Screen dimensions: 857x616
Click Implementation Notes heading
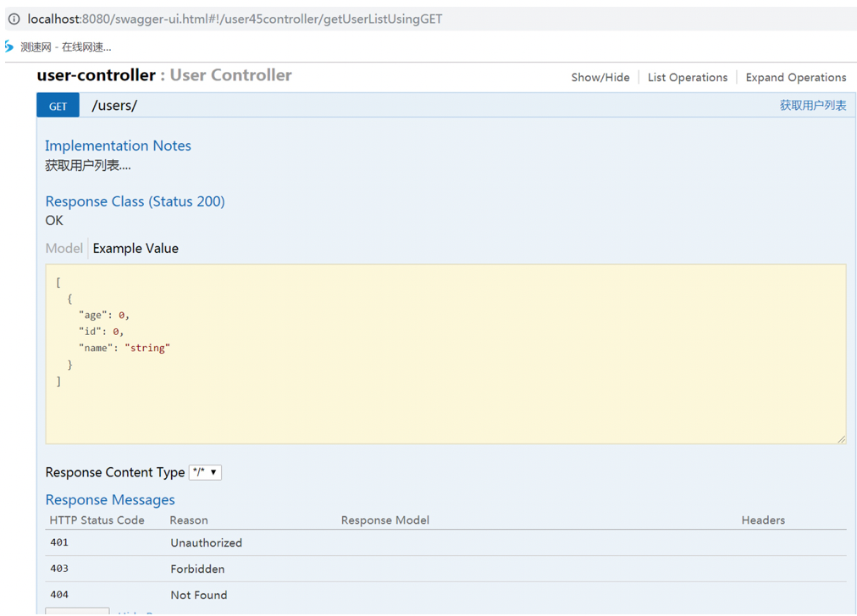tap(118, 146)
